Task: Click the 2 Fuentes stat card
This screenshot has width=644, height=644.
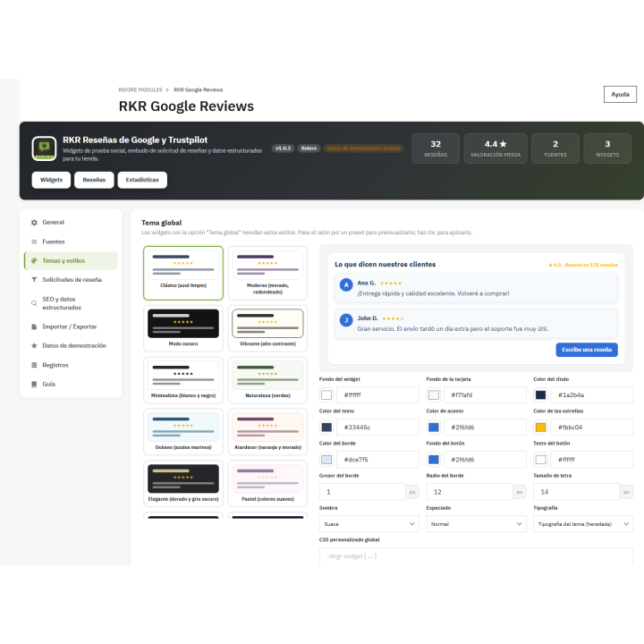Action: pos(555,148)
